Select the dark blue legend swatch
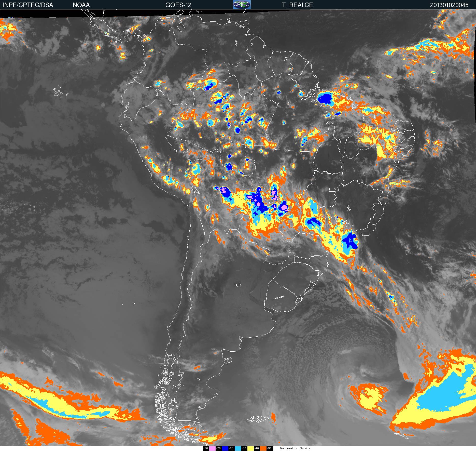The height and width of the screenshot is (451, 476). (225, 448)
